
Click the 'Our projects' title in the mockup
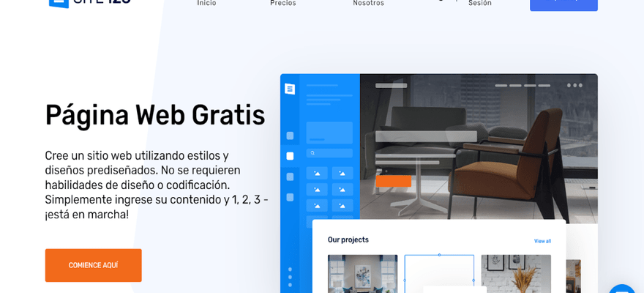348,240
